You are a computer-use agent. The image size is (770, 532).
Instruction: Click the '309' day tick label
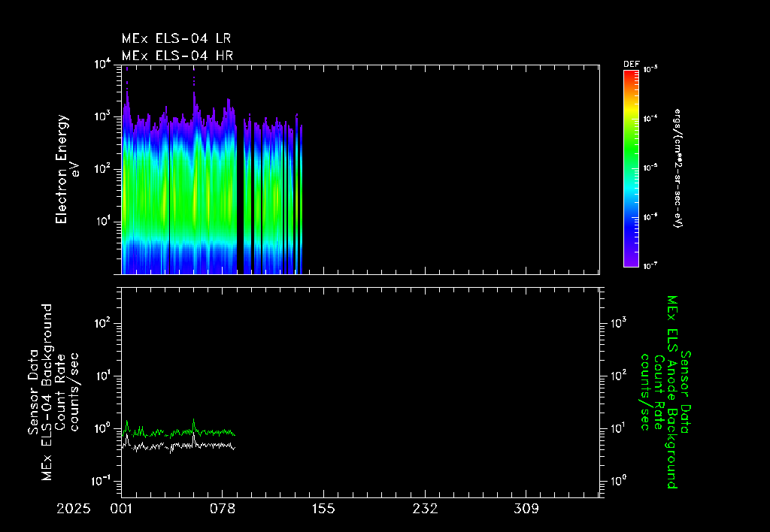[526, 509]
